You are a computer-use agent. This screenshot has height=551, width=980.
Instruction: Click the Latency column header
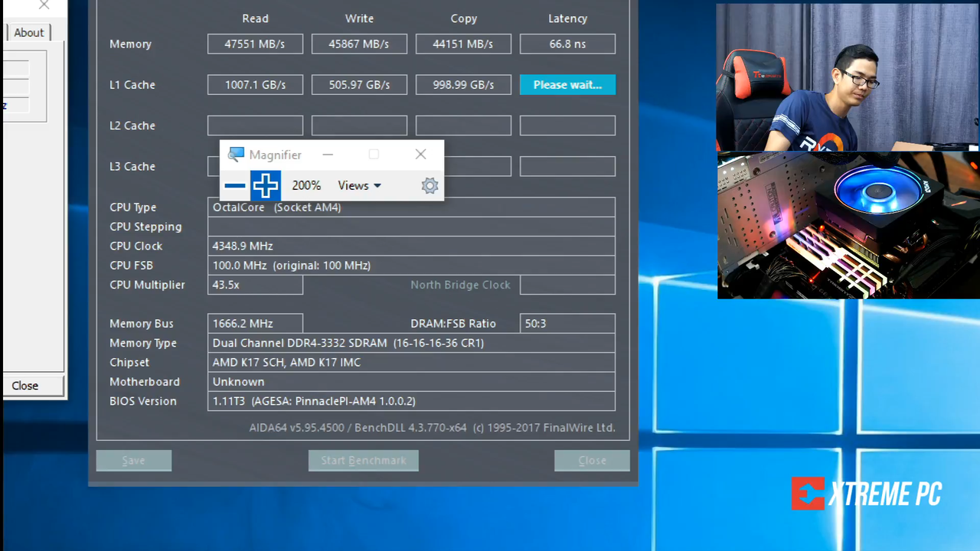[567, 18]
